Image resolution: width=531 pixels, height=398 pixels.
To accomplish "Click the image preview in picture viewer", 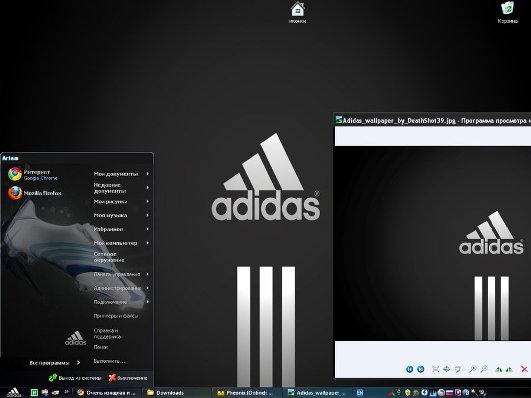I will (x=432, y=244).
